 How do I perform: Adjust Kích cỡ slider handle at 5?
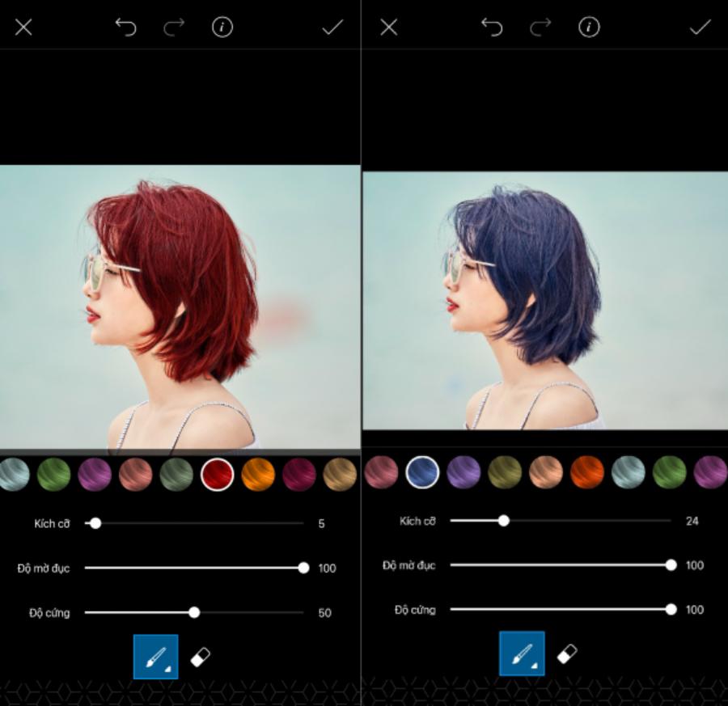pyautogui.click(x=95, y=523)
